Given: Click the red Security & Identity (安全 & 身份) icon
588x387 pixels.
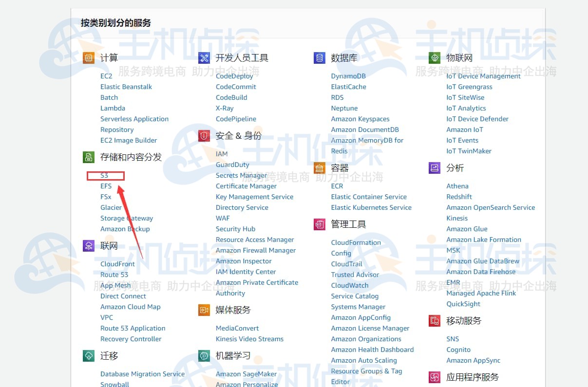Looking at the screenshot, I should [x=204, y=136].
